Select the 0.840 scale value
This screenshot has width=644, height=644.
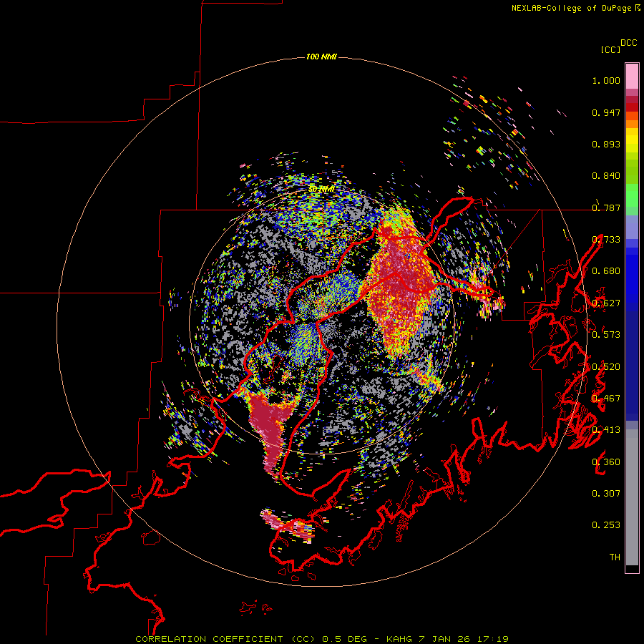point(606,176)
